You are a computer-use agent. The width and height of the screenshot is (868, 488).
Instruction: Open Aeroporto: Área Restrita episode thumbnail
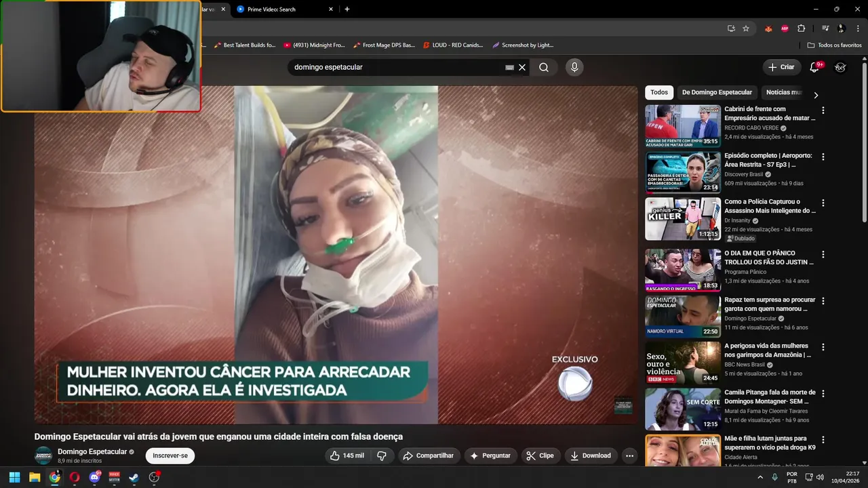coord(682,172)
